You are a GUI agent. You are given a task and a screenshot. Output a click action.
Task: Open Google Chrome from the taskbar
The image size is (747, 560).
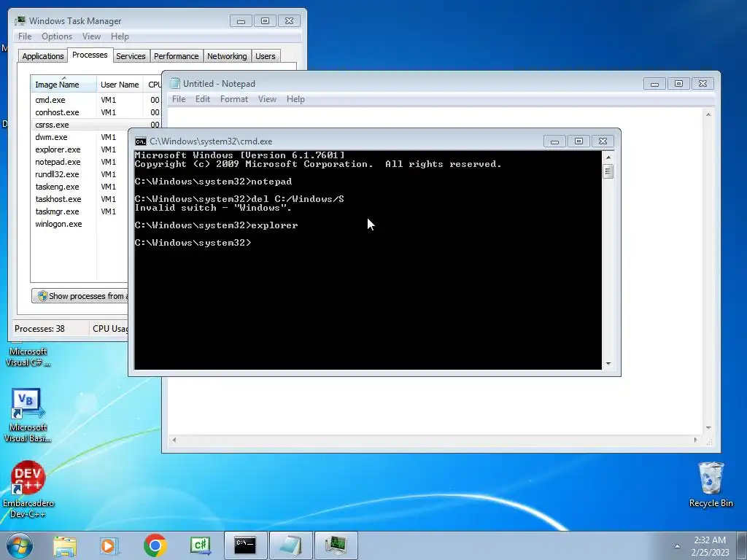[155, 545]
